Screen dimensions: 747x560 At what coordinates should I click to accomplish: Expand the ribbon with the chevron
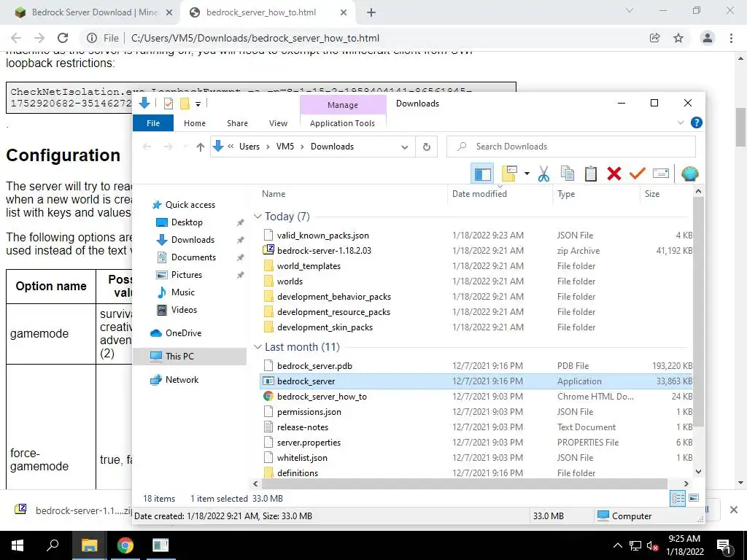pyautogui.click(x=681, y=122)
